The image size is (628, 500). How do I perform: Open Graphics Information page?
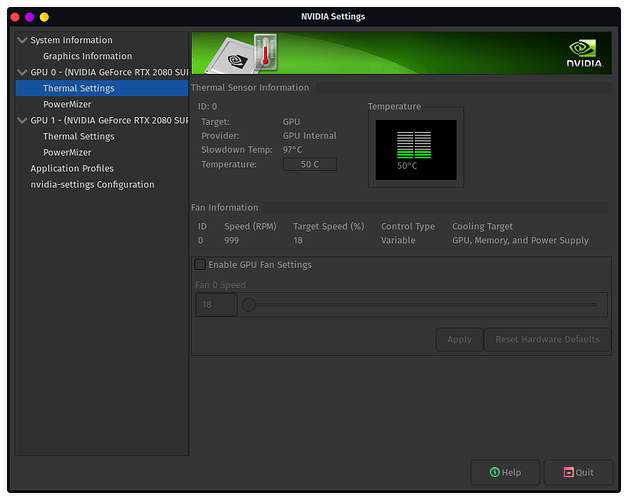(x=87, y=56)
